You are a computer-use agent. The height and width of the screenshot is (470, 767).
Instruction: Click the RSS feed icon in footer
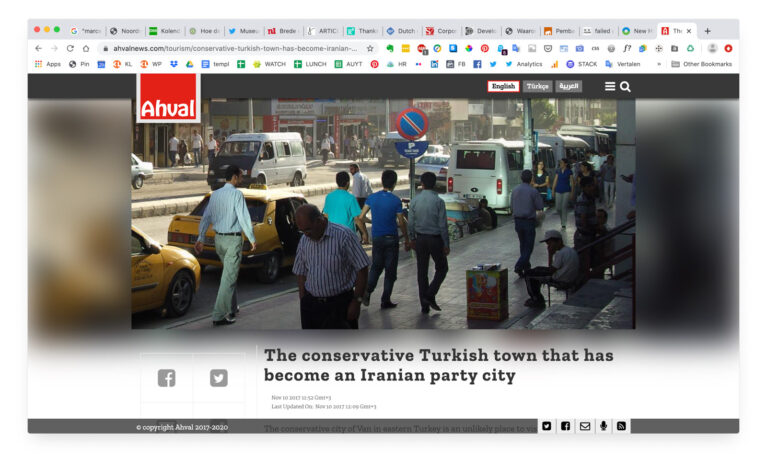click(x=621, y=426)
